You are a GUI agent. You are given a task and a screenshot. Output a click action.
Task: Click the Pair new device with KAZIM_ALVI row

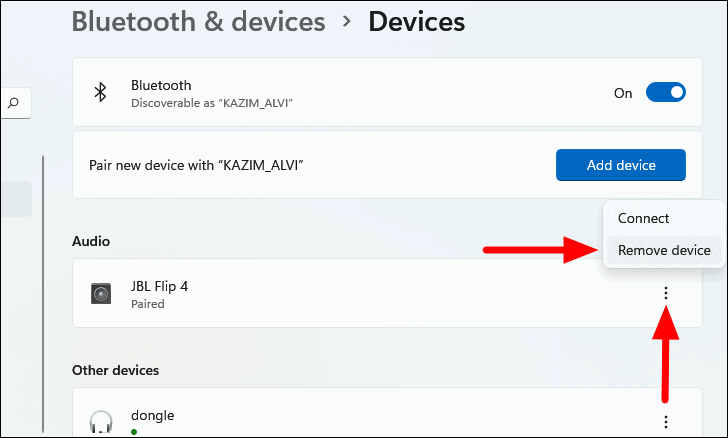[300, 165]
